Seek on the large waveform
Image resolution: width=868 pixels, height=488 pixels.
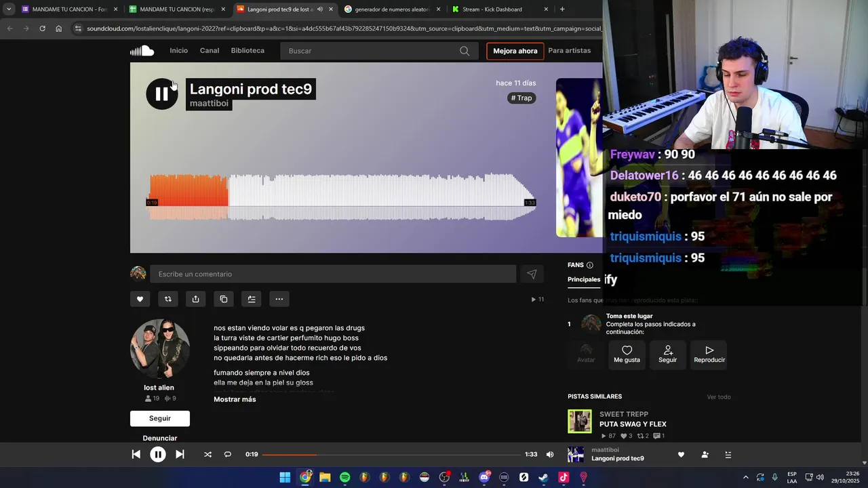[342, 197]
